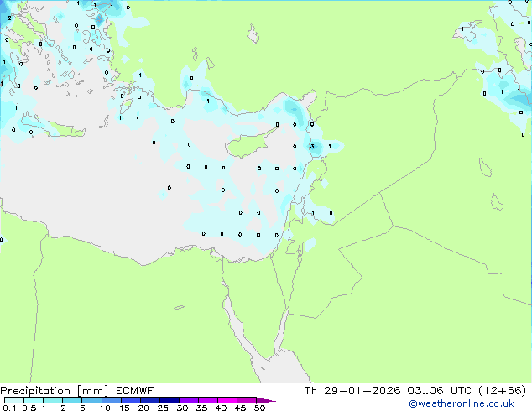Select the 45 to 50 mm legend swatch
532x411 pixels.
(x=247, y=400)
